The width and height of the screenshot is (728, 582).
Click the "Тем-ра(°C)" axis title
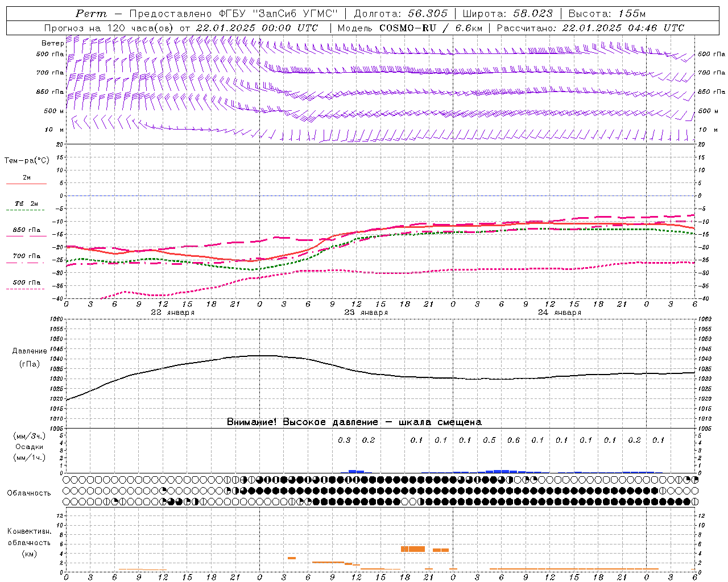click(27, 161)
